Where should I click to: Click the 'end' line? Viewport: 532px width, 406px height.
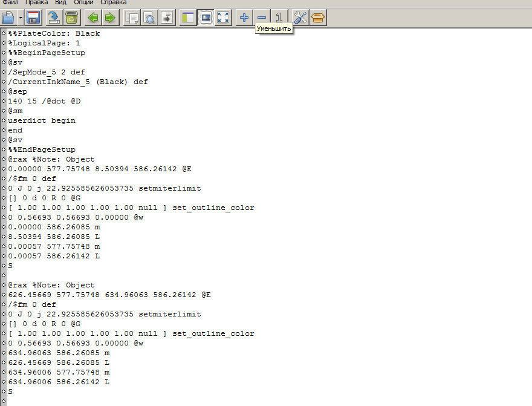coord(15,130)
